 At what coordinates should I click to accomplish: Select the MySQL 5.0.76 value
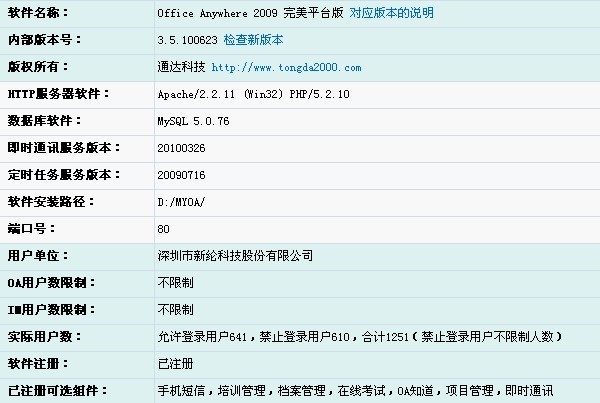pos(193,121)
